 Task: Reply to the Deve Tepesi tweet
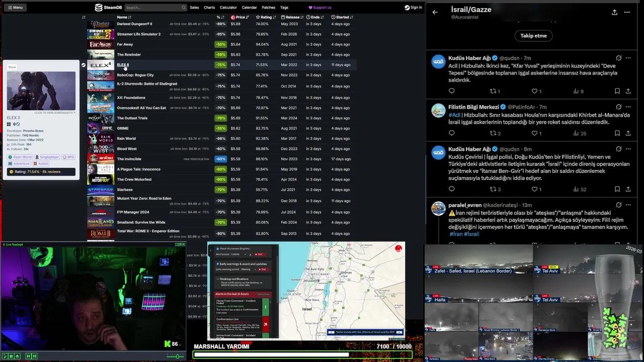click(x=451, y=91)
